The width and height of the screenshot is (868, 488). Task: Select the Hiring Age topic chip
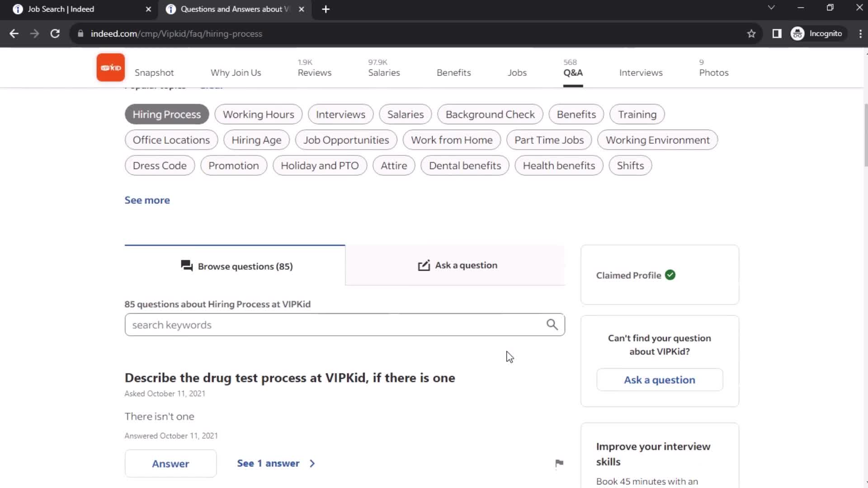pyautogui.click(x=256, y=140)
